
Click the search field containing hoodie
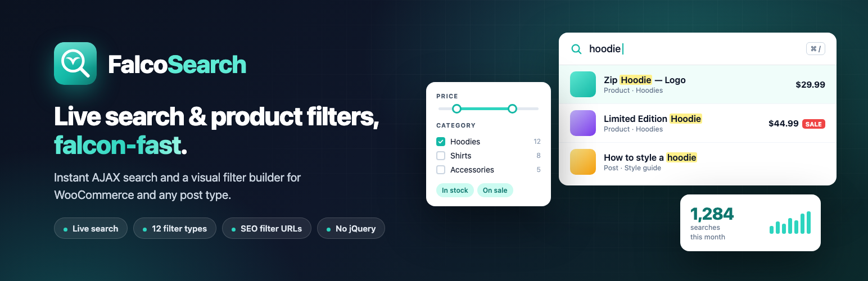click(x=698, y=49)
